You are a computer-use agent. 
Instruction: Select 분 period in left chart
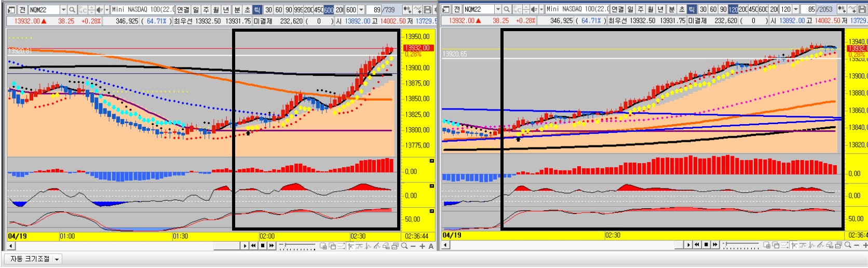coord(237,10)
